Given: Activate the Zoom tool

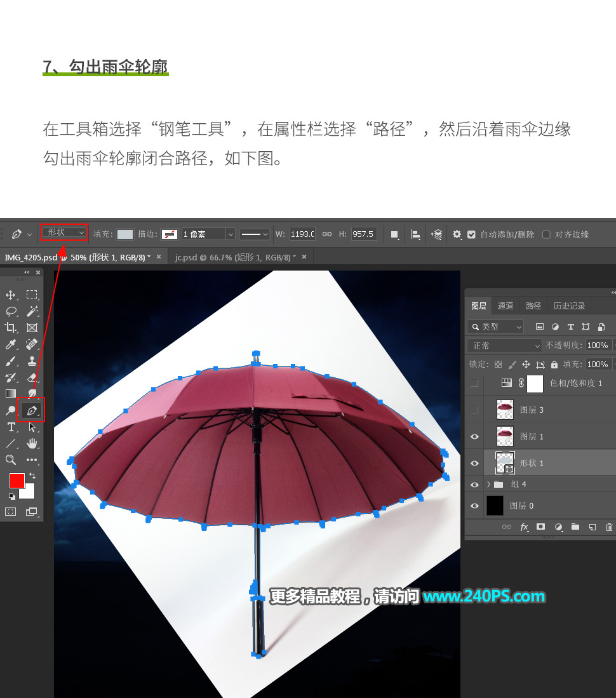Looking at the screenshot, I should click(x=10, y=460).
